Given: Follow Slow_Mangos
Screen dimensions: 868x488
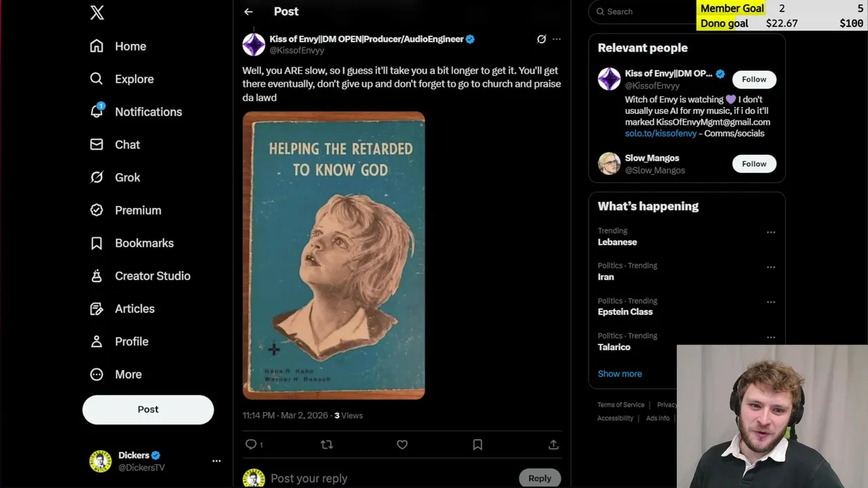Looking at the screenshot, I should (x=753, y=164).
